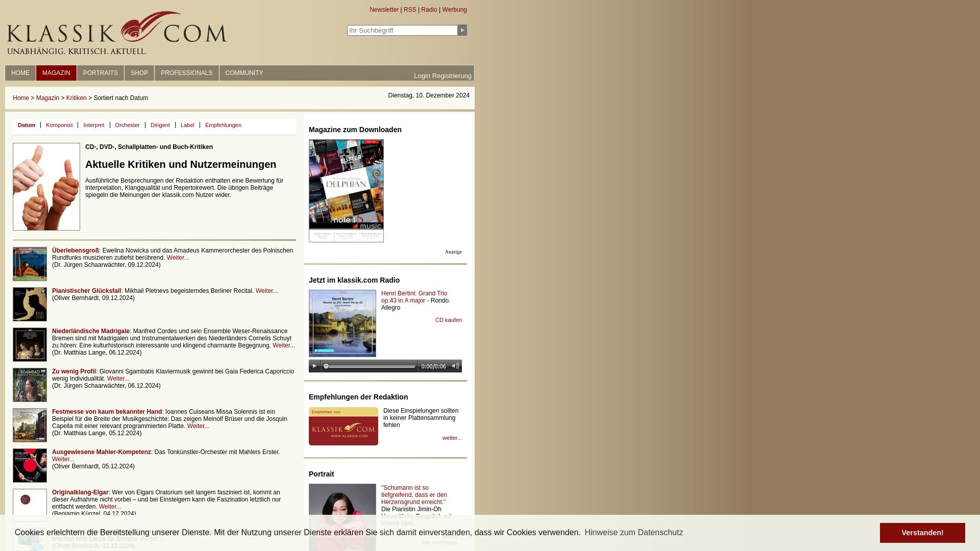Open the MAGAZIN navigation tab

[56, 73]
